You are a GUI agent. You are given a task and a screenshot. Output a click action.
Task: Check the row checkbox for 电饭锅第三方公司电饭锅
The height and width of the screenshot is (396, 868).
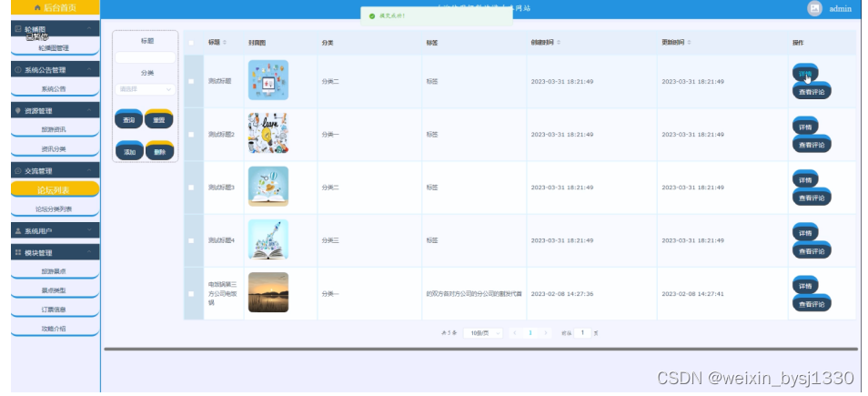[x=192, y=294]
